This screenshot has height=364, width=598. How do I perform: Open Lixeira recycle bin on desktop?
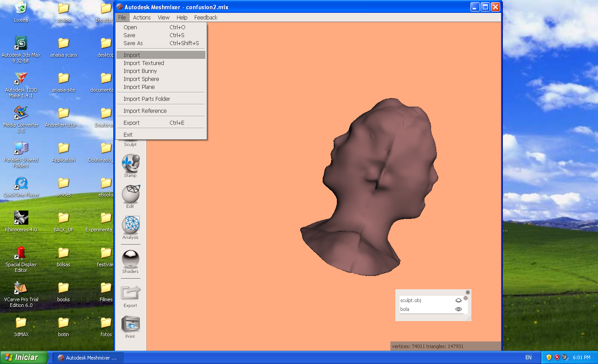(21, 11)
